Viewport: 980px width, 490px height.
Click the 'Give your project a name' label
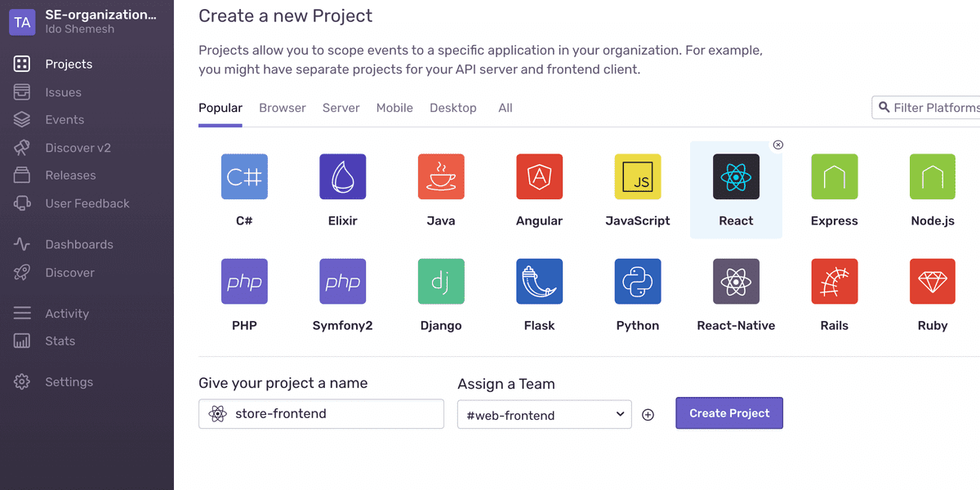283,383
